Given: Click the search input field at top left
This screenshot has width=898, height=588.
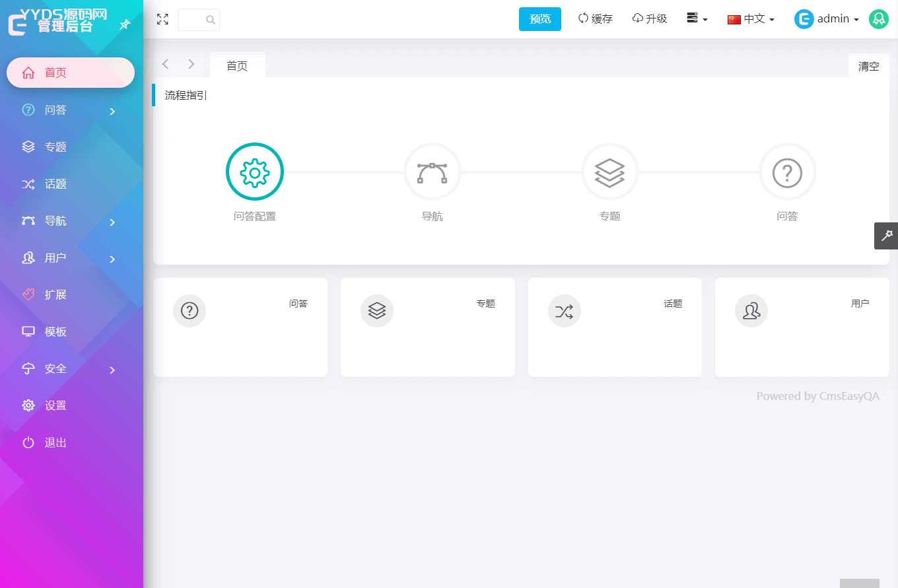Looking at the screenshot, I should 196,19.
